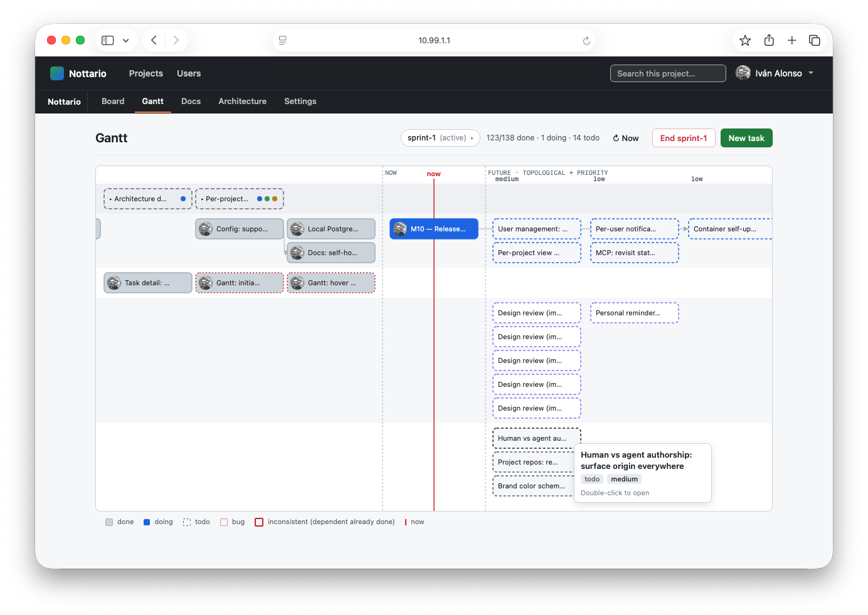Click the 10.99.1.1 address field
This screenshot has width=868, height=615.
coord(434,40)
